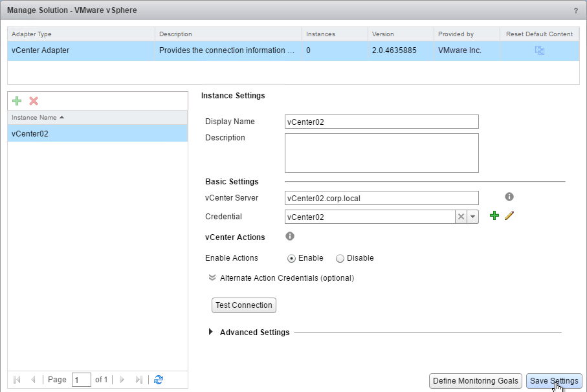Viewport: 587px width, 392px height.
Task: Click the red delete instance icon
Action: pyautogui.click(x=34, y=101)
